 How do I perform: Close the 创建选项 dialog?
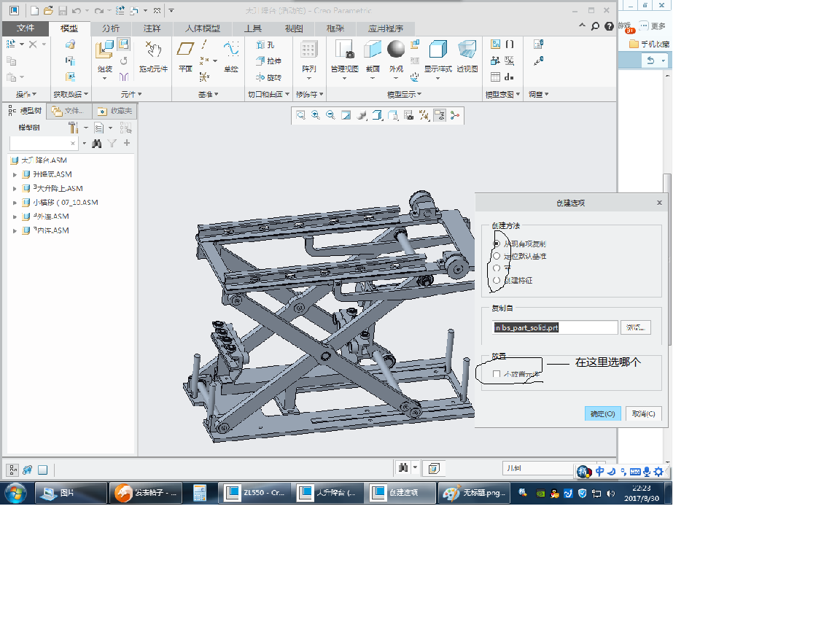click(659, 203)
